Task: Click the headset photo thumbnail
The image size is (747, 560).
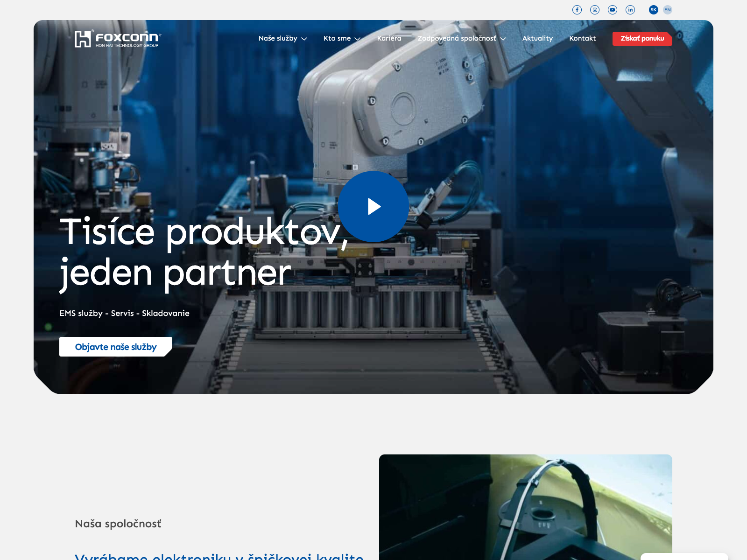Action: click(526, 507)
